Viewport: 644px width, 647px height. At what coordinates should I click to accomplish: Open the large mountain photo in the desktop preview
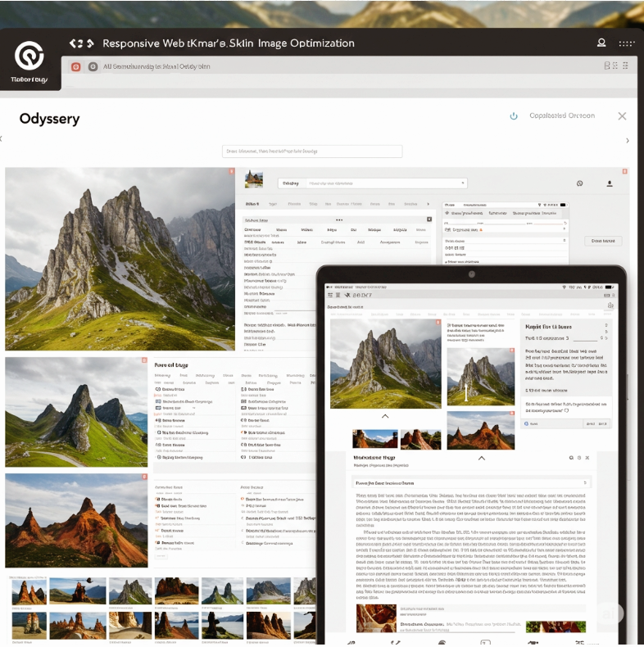(120, 259)
